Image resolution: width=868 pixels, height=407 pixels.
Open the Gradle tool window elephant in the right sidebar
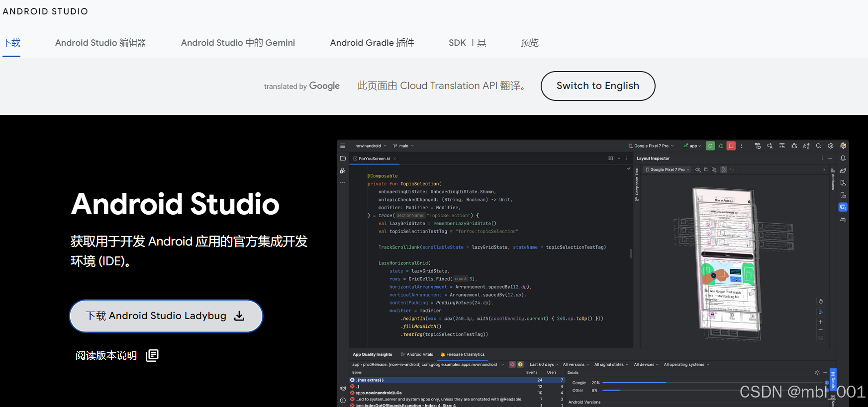coord(843,170)
